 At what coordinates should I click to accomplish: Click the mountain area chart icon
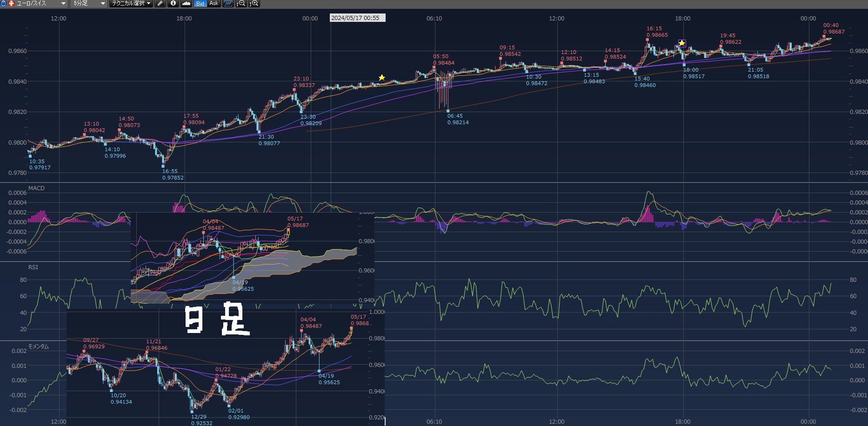coord(186,4)
